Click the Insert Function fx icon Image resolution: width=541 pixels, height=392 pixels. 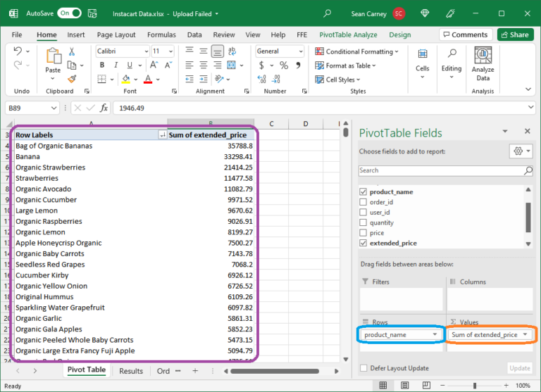104,108
